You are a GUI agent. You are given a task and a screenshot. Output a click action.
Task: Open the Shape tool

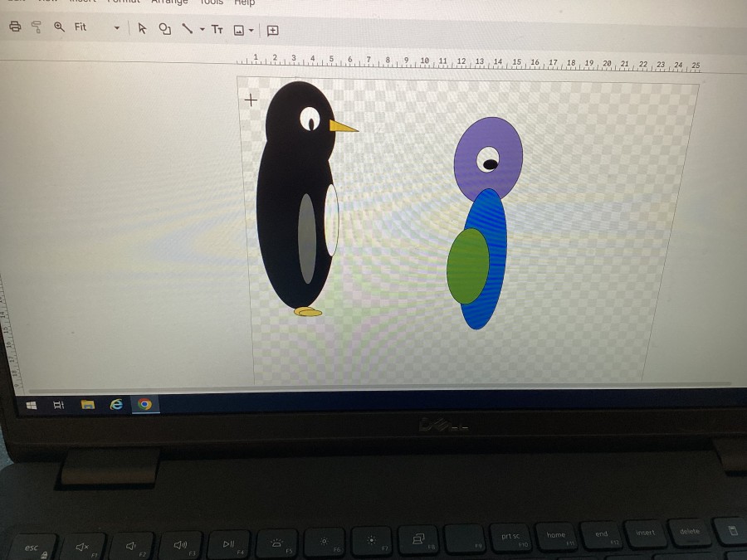click(x=164, y=29)
